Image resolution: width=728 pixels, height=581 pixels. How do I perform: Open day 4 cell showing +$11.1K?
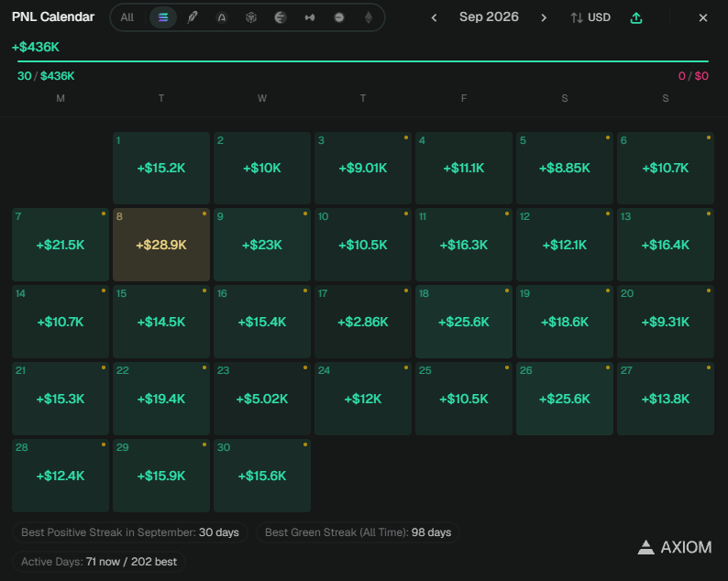point(464,168)
